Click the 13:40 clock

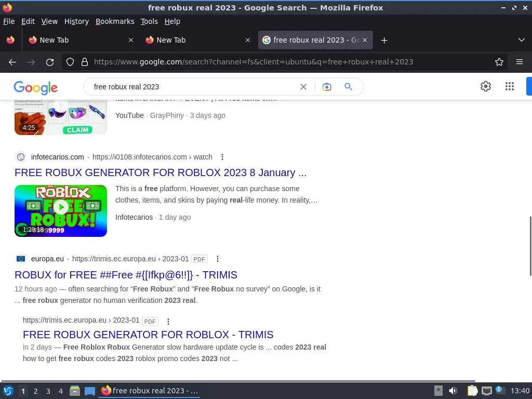coord(520,391)
